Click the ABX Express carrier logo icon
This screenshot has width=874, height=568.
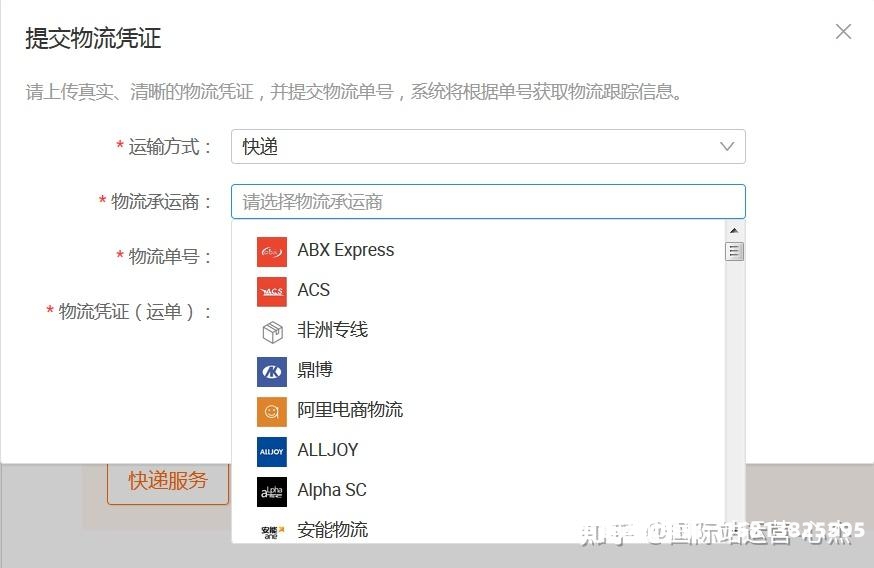pyautogui.click(x=271, y=251)
